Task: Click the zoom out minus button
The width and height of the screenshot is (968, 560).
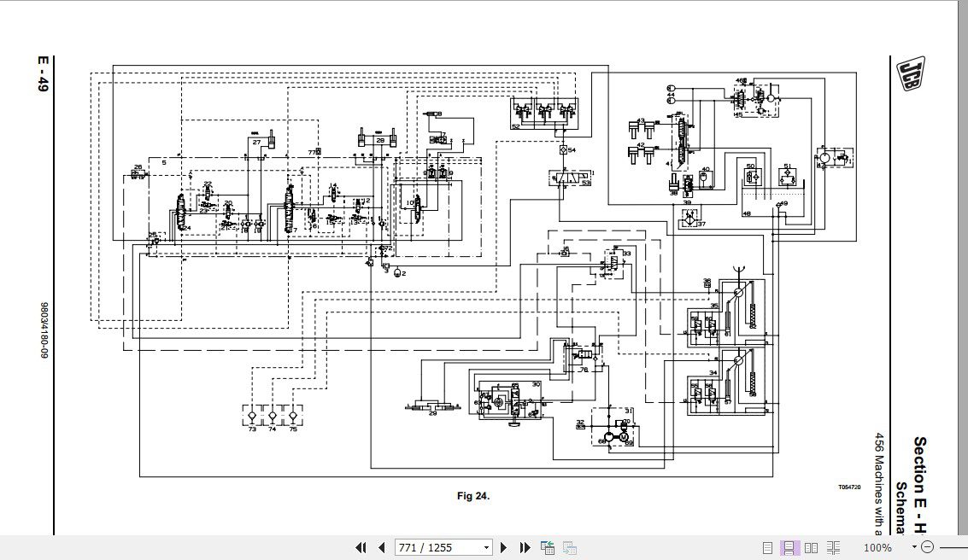Action: point(927,547)
